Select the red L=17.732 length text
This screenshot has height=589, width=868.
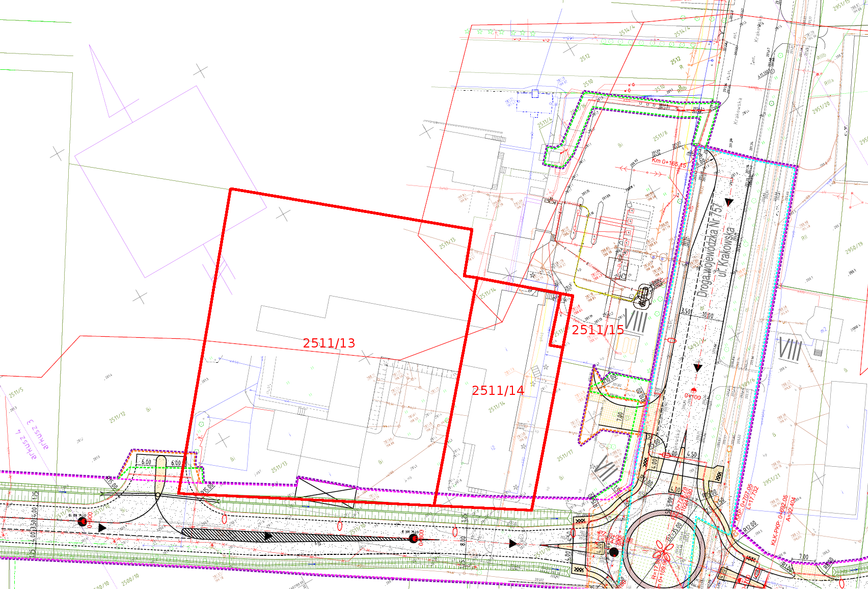[x=753, y=498]
